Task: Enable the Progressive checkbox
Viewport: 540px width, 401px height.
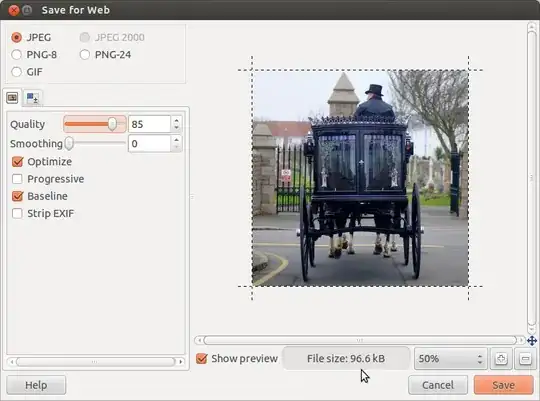Action: (17, 179)
